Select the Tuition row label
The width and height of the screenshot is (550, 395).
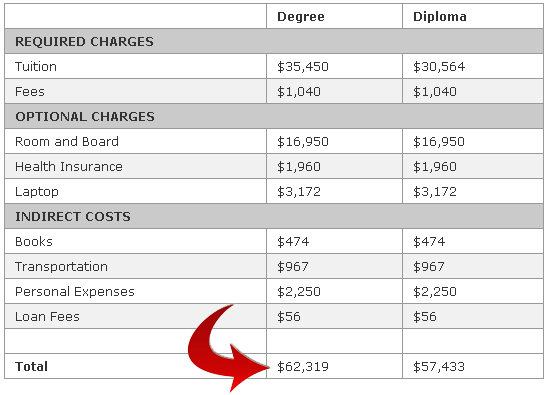(36, 67)
